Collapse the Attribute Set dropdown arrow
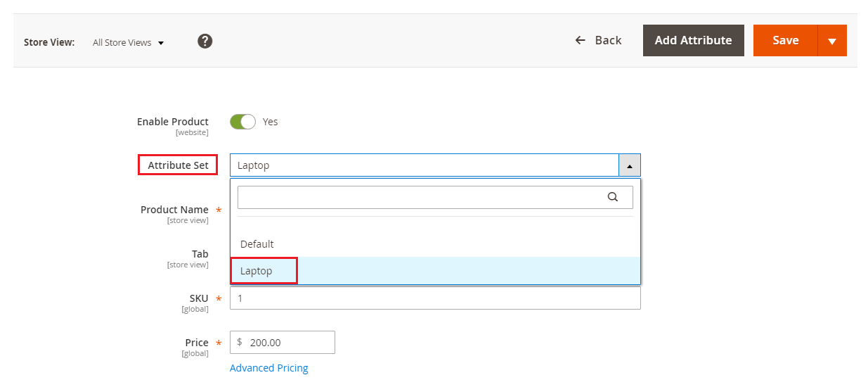This screenshot has height=387, width=868. tap(630, 165)
